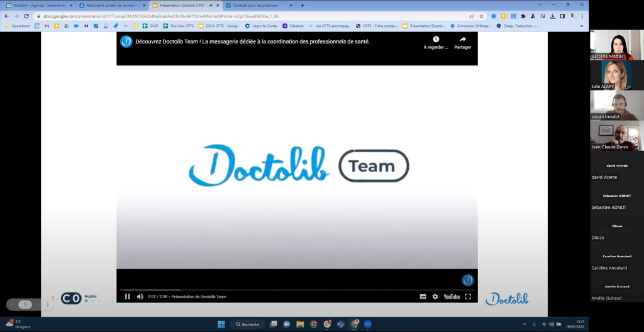Click the address bar URL
Viewport: 644px width, 332px height.
click(161, 16)
